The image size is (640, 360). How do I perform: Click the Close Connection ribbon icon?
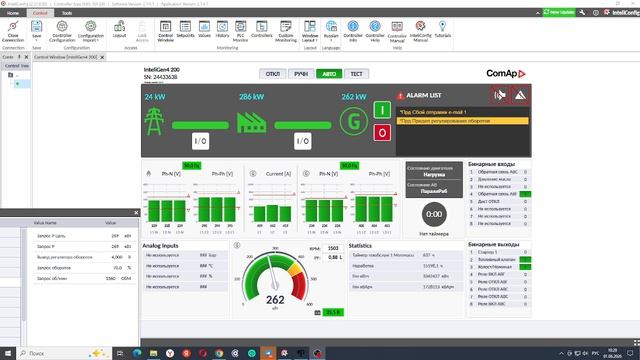pos(13,31)
